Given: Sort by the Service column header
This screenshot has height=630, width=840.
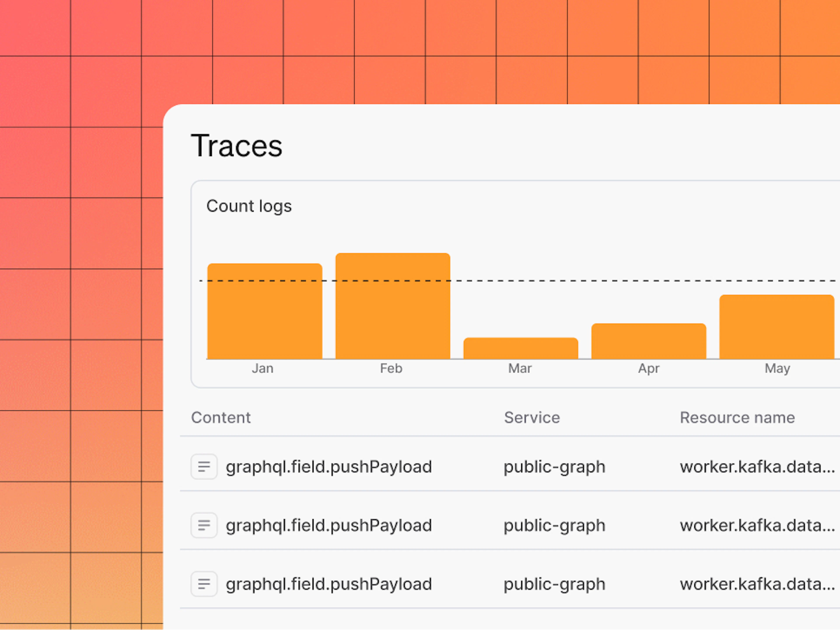Looking at the screenshot, I should (x=532, y=418).
